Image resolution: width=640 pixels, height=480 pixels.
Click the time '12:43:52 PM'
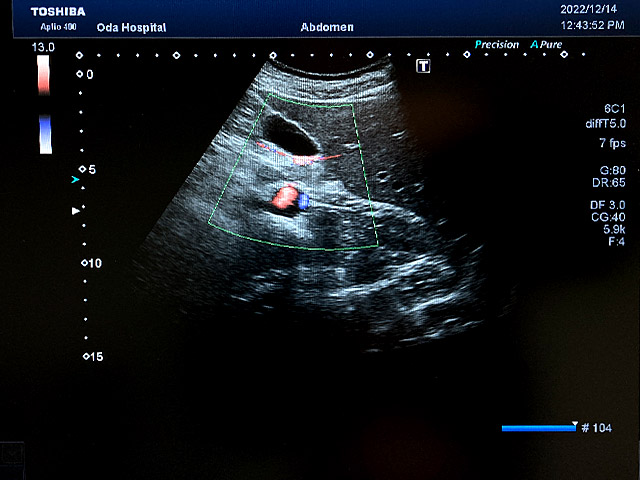click(592, 25)
